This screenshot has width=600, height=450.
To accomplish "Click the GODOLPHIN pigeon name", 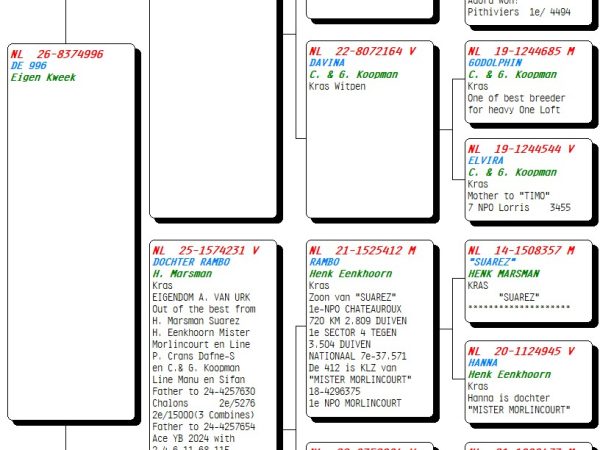I will pos(495,62).
